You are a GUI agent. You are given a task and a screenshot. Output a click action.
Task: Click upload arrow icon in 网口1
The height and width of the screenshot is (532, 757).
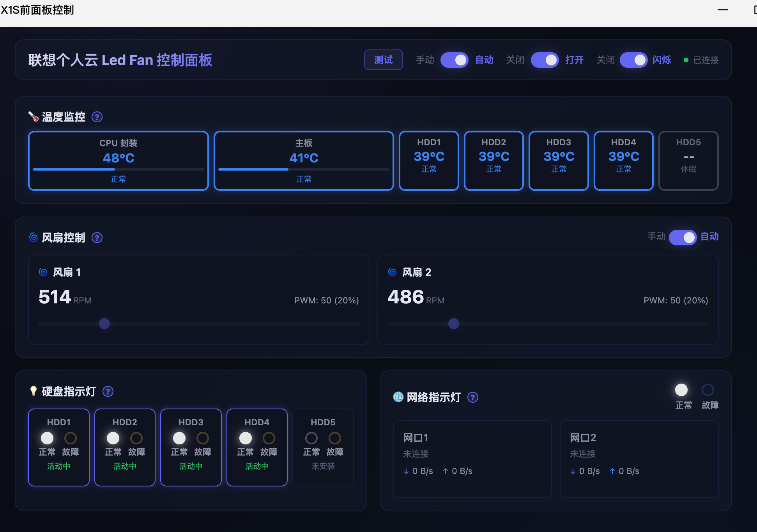coord(446,471)
